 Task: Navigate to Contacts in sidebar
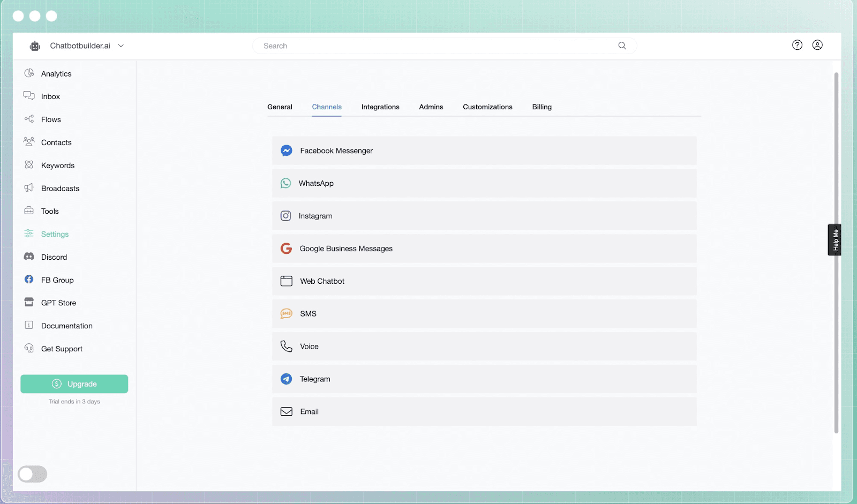tap(56, 142)
